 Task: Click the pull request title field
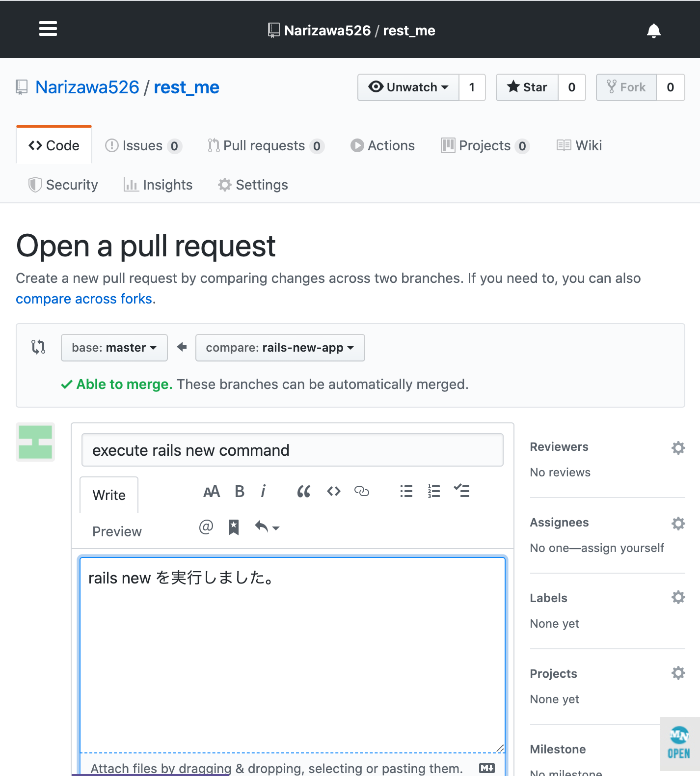(293, 450)
